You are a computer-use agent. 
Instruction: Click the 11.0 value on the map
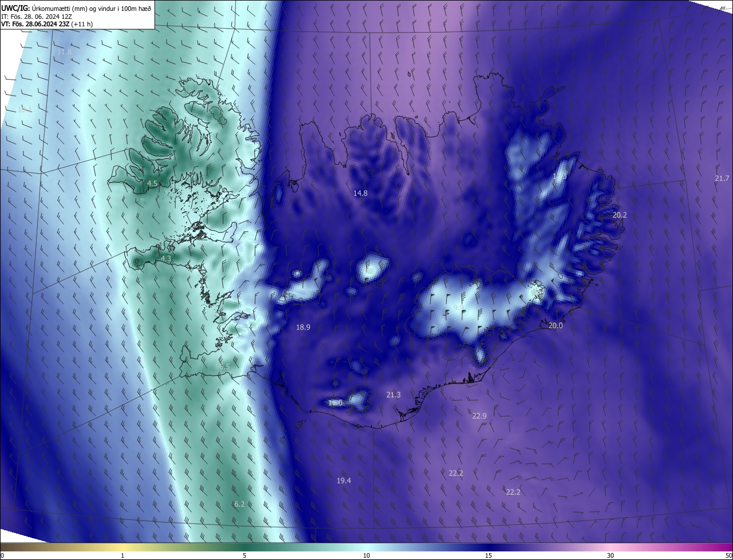tap(335, 403)
